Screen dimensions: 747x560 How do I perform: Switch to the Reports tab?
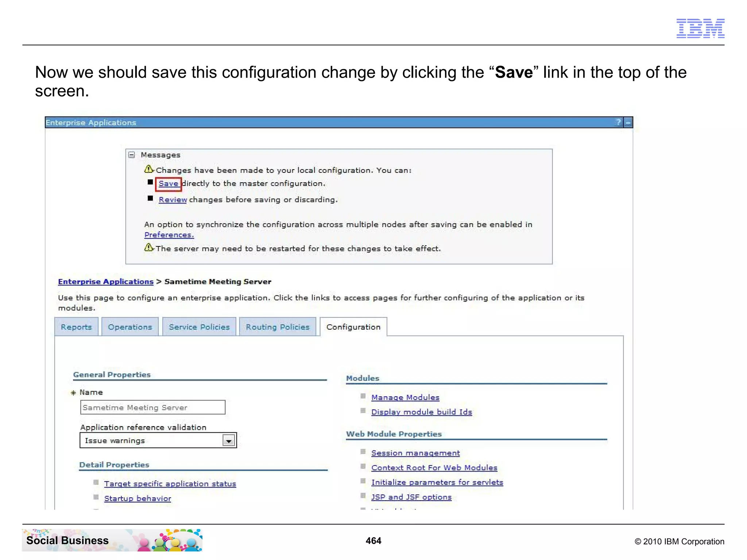coord(76,327)
